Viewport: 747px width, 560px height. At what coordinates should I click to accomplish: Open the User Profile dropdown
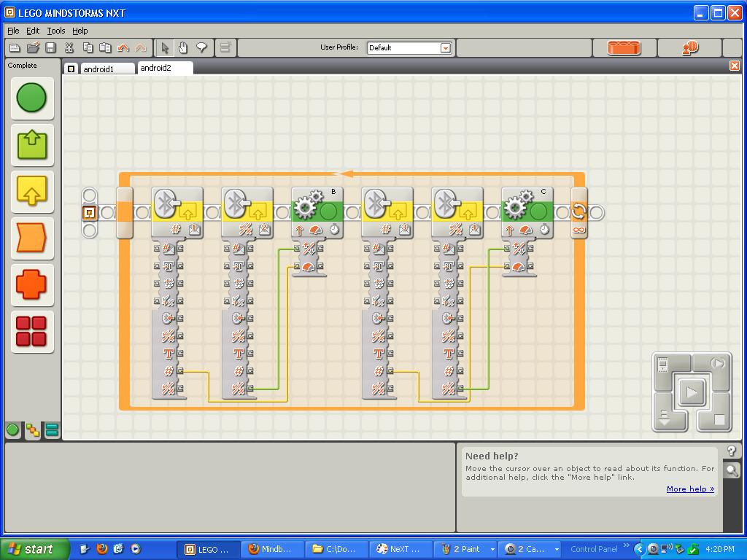445,48
